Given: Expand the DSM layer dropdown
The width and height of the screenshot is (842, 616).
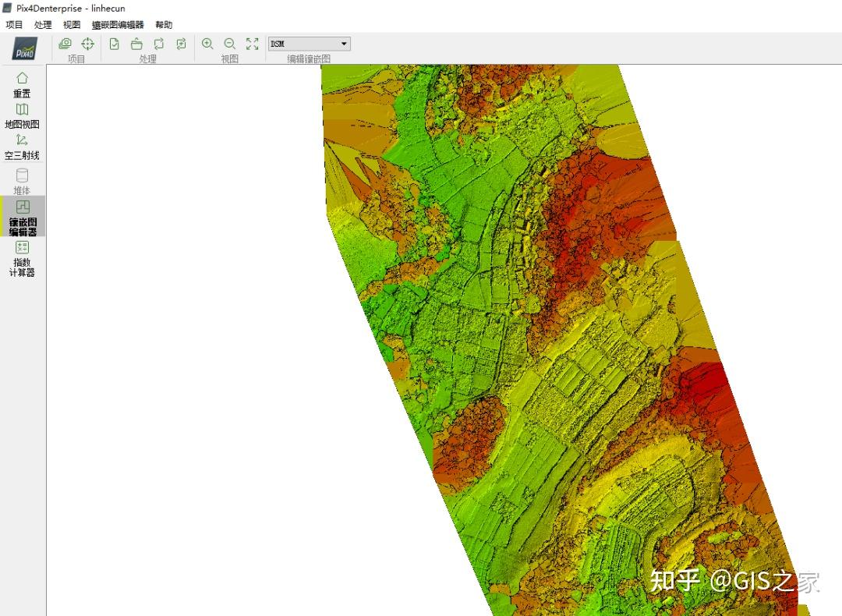Looking at the screenshot, I should 344,44.
